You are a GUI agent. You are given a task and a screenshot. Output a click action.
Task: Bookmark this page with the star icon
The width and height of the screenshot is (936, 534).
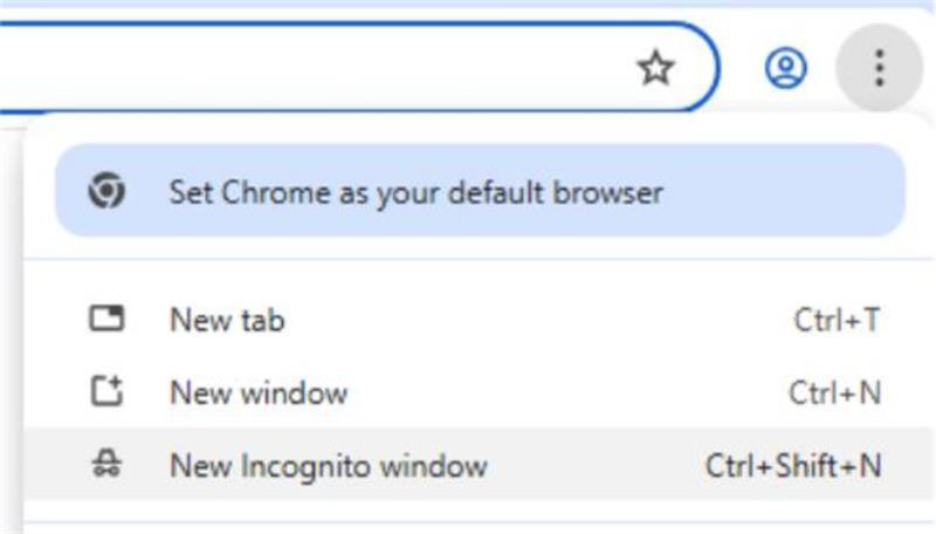[x=655, y=68]
